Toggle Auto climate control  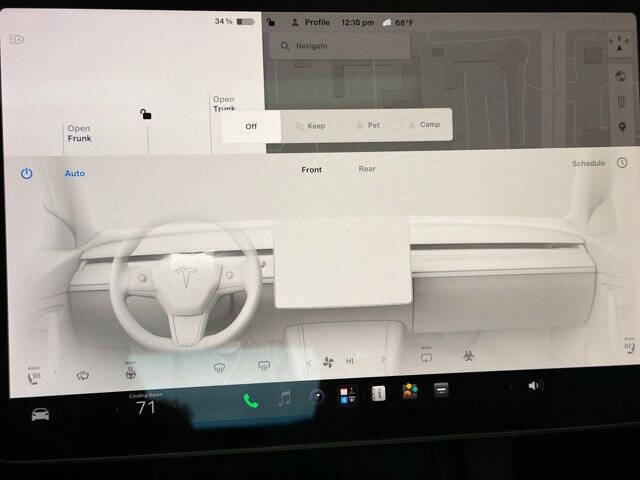[x=75, y=173]
